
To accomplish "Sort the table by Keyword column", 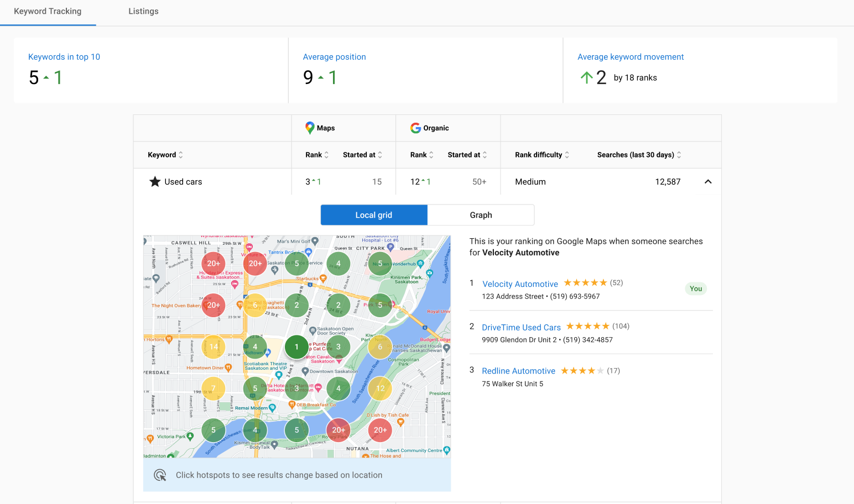I will [165, 155].
